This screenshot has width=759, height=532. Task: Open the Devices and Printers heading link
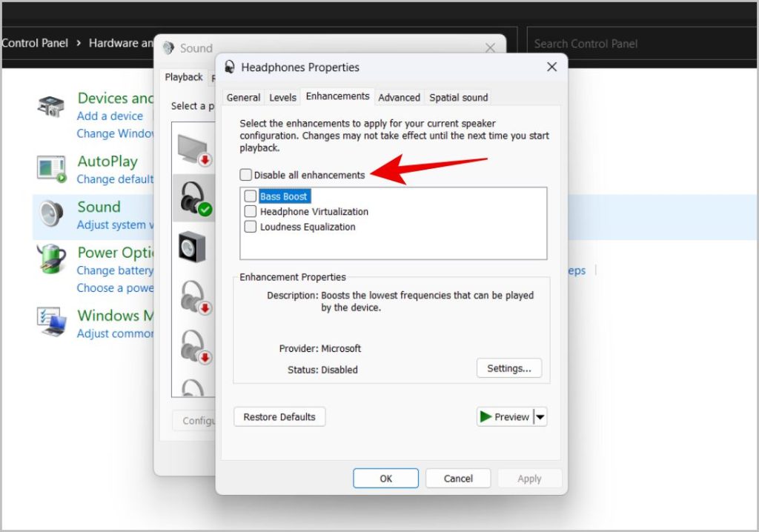pyautogui.click(x=115, y=99)
